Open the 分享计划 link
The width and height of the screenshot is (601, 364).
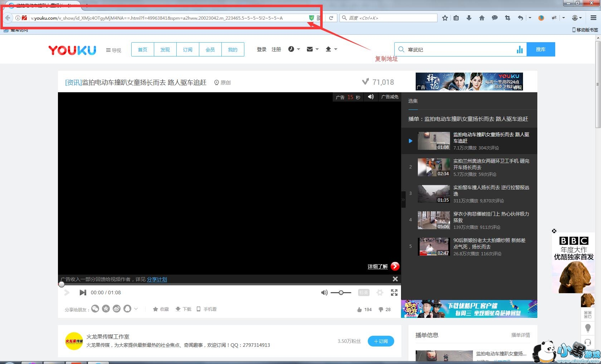(157, 279)
